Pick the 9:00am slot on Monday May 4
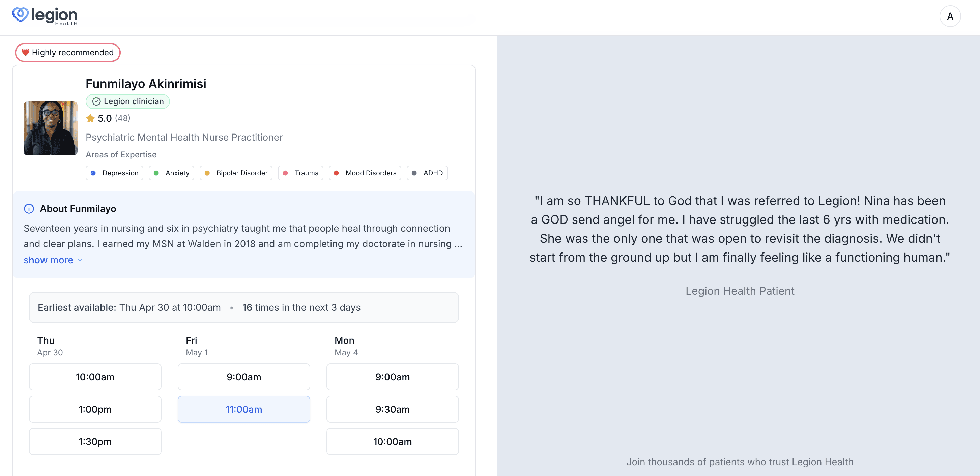980x476 pixels. tap(392, 377)
